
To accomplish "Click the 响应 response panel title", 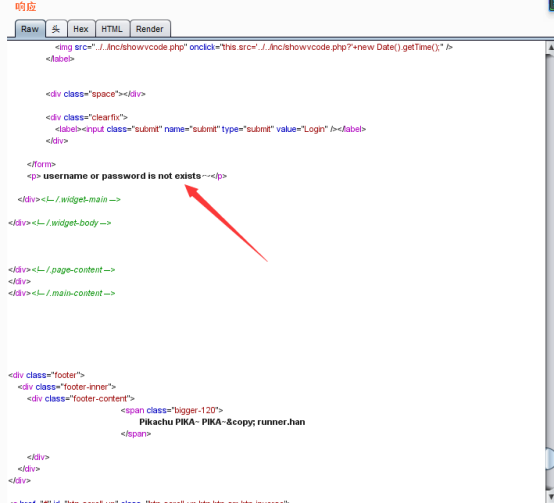I will point(26,6).
